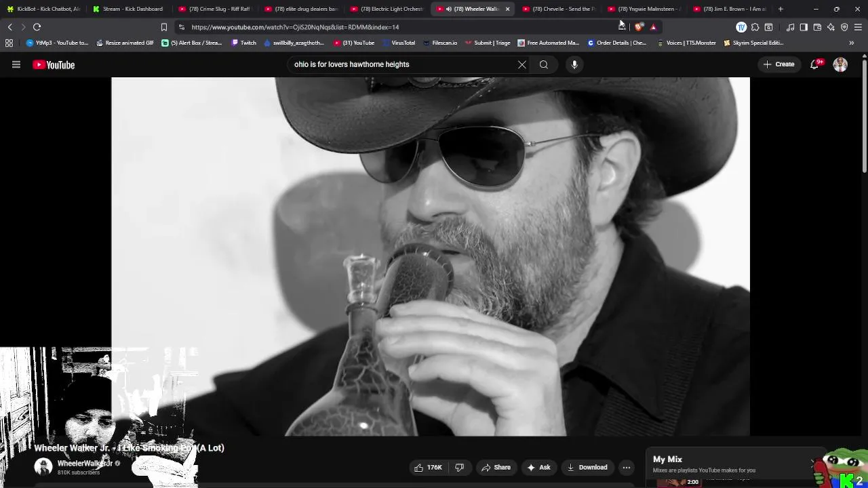Go to YouTube home via logo
The image size is (868, 488).
(x=54, y=65)
